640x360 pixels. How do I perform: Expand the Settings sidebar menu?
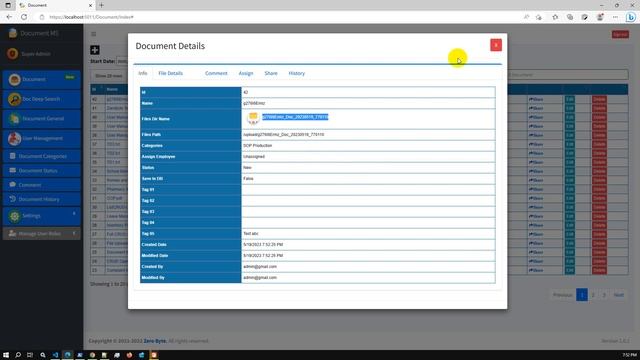[42, 216]
